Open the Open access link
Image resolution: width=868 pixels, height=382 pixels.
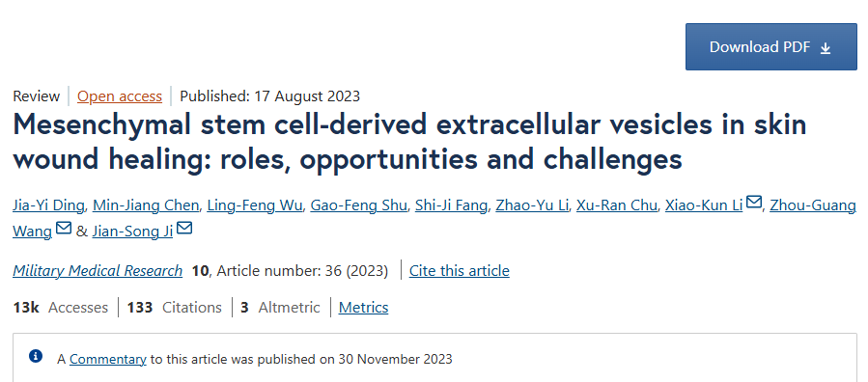tap(120, 96)
